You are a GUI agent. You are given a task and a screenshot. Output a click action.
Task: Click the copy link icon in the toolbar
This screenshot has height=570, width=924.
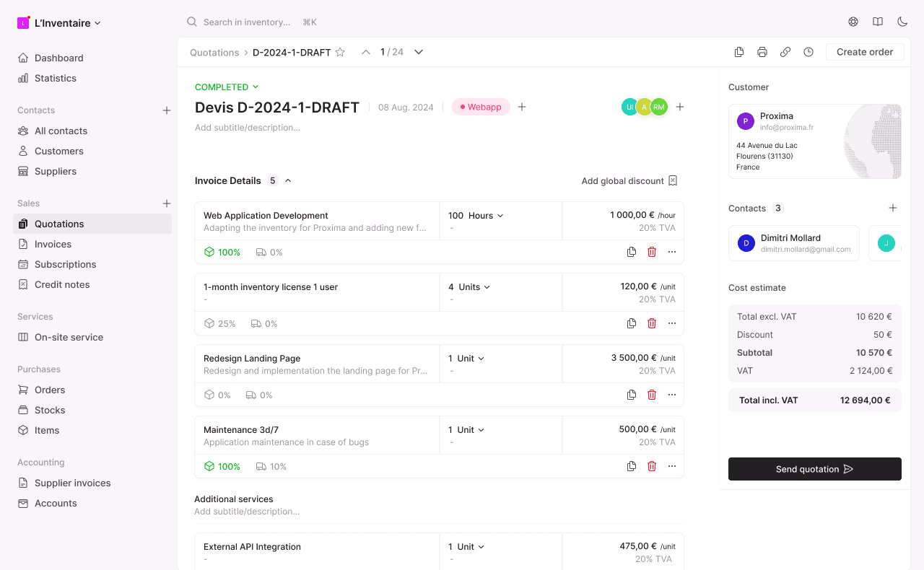click(x=785, y=52)
